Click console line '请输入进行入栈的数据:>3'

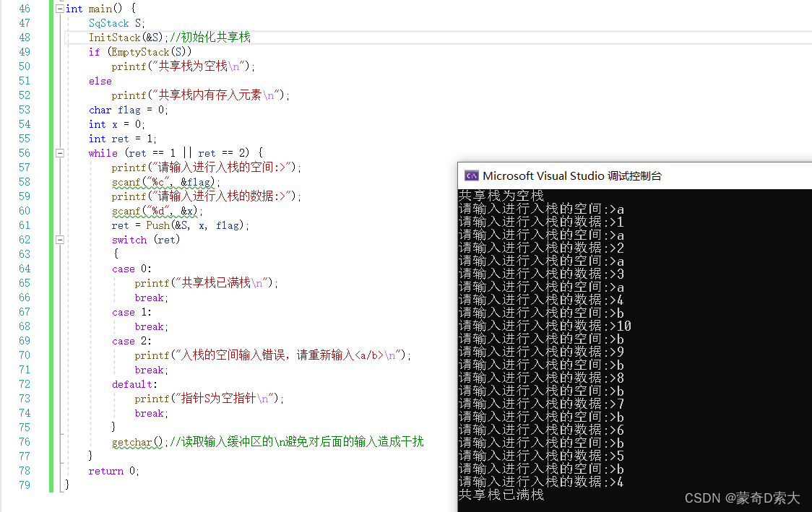pyautogui.click(x=541, y=274)
